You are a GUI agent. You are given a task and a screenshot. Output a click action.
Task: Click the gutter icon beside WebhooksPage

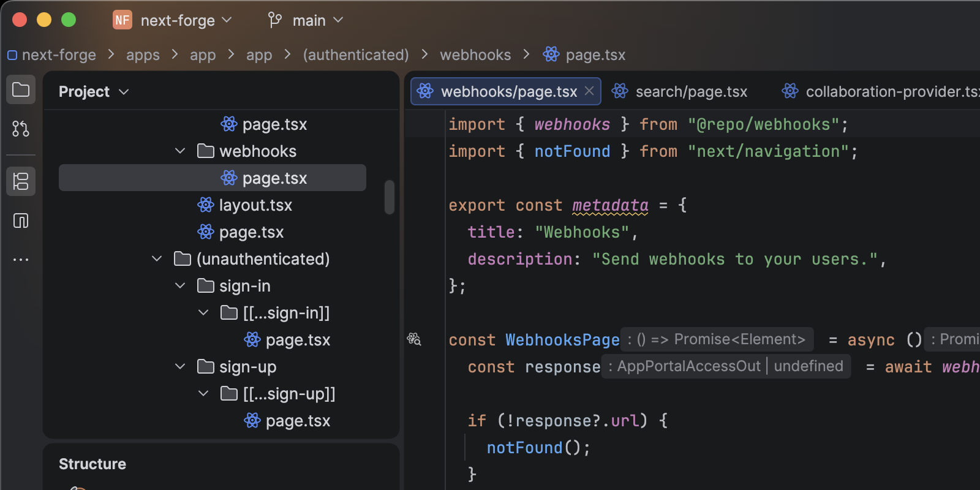tap(414, 339)
